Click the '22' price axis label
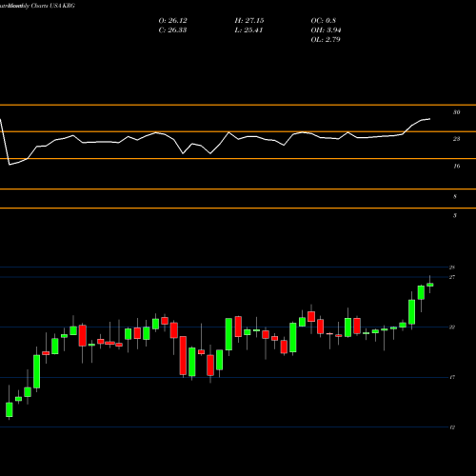The image size is (476, 476). [452, 327]
